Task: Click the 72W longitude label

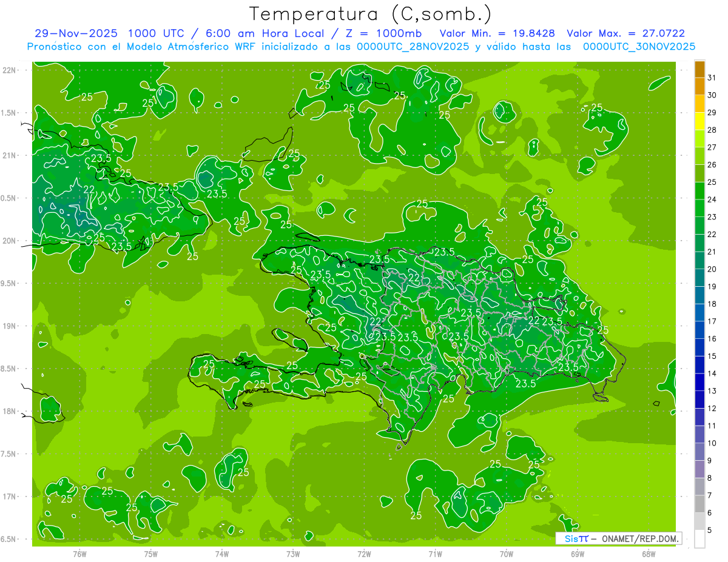Action: [x=364, y=553]
